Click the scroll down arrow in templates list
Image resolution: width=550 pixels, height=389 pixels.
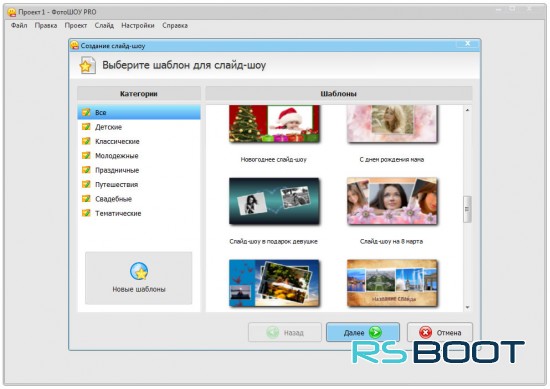point(467,307)
